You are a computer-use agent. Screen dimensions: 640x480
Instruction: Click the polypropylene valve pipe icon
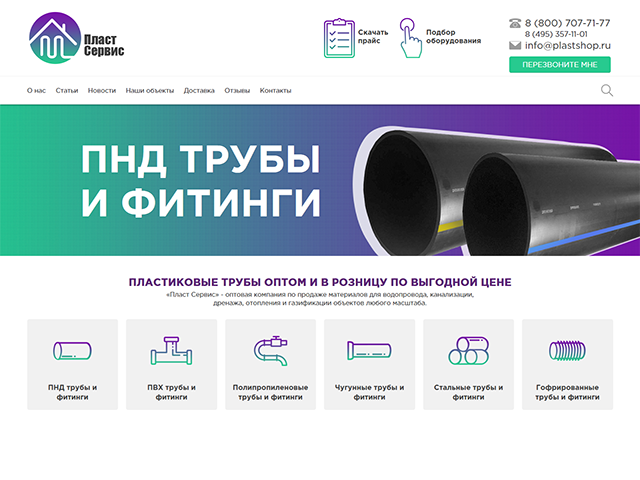pyautogui.click(x=270, y=351)
